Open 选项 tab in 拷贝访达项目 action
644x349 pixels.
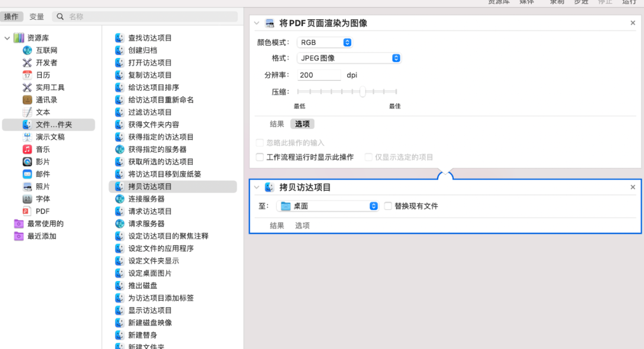[x=302, y=226]
